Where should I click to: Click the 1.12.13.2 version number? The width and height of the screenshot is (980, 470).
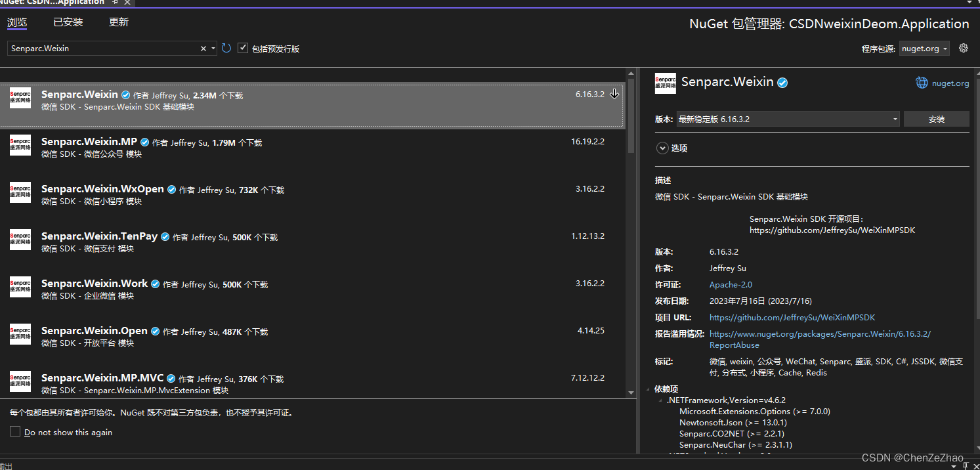point(587,236)
